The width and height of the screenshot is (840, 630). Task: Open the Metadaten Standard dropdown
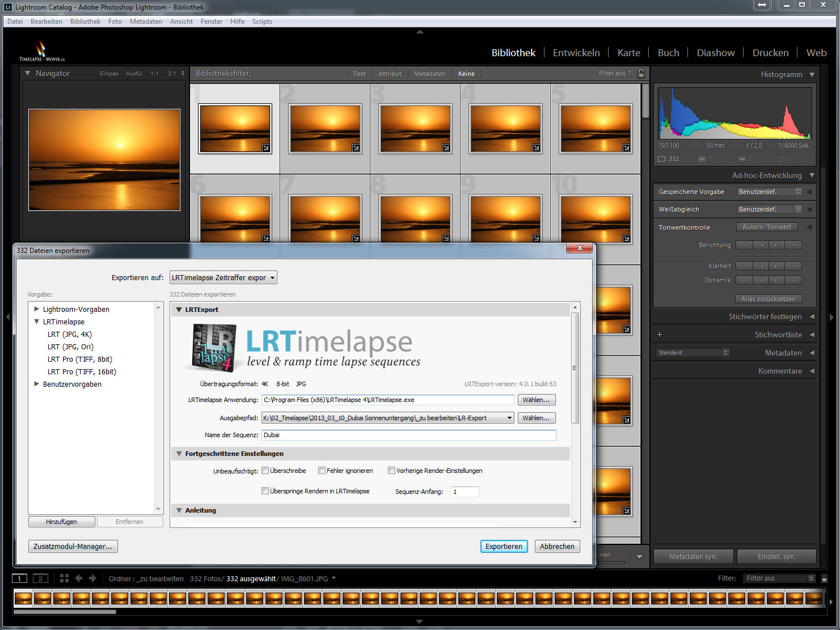692,353
